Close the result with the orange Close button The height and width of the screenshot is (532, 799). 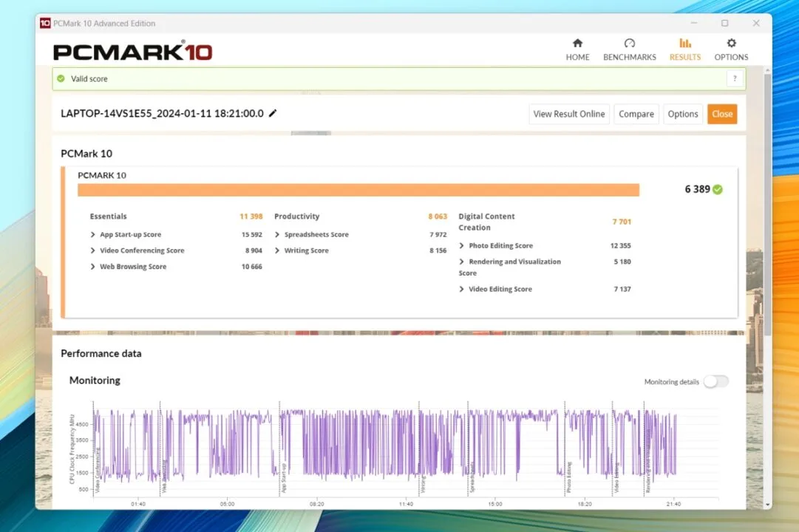722,114
